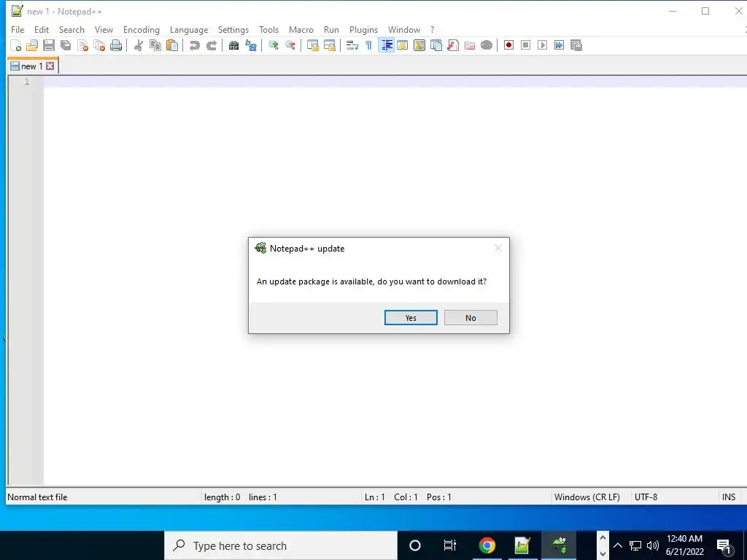Image resolution: width=747 pixels, height=560 pixels.
Task: Click the volume speaker tray icon
Action: 653,545
